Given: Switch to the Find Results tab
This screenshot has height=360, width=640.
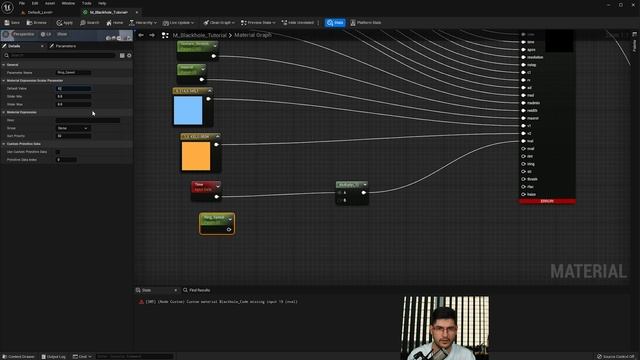Looking at the screenshot, I should click(x=197, y=290).
